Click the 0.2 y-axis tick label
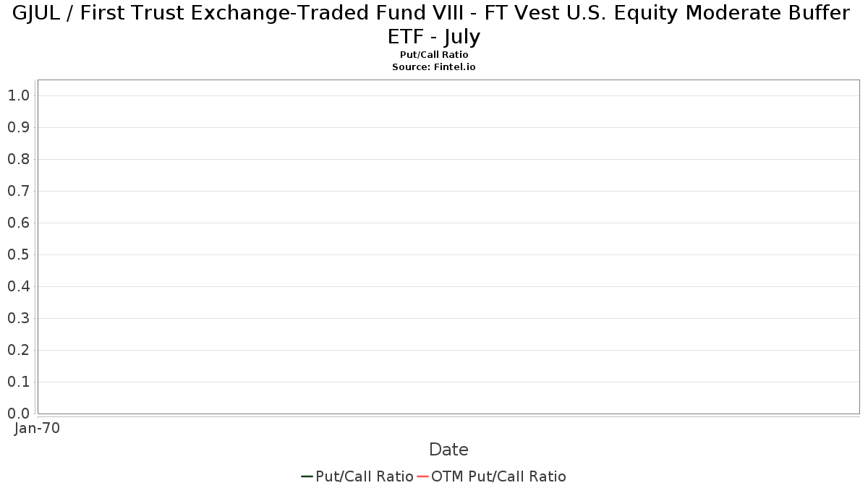868x488 pixels. pos(18,350)
